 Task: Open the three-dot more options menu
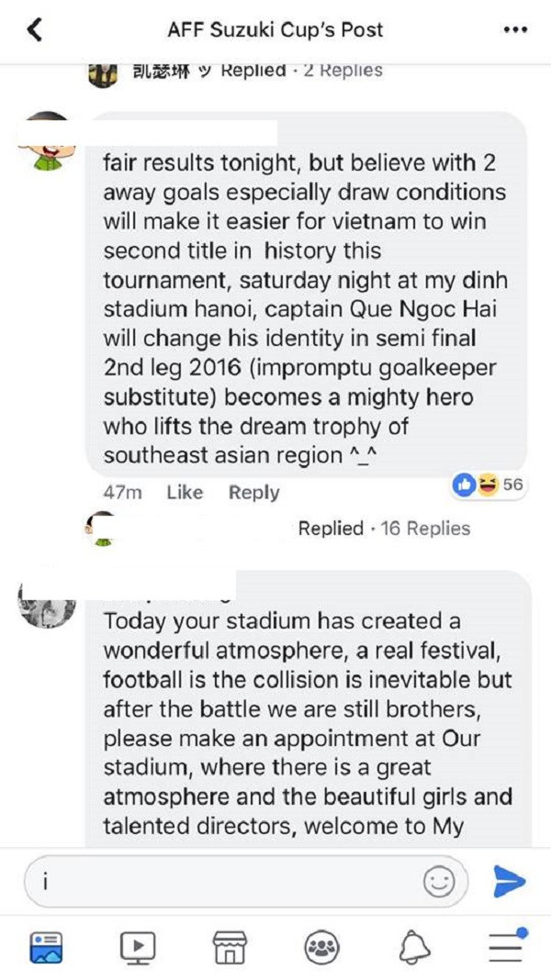click(x=516, y=30)
